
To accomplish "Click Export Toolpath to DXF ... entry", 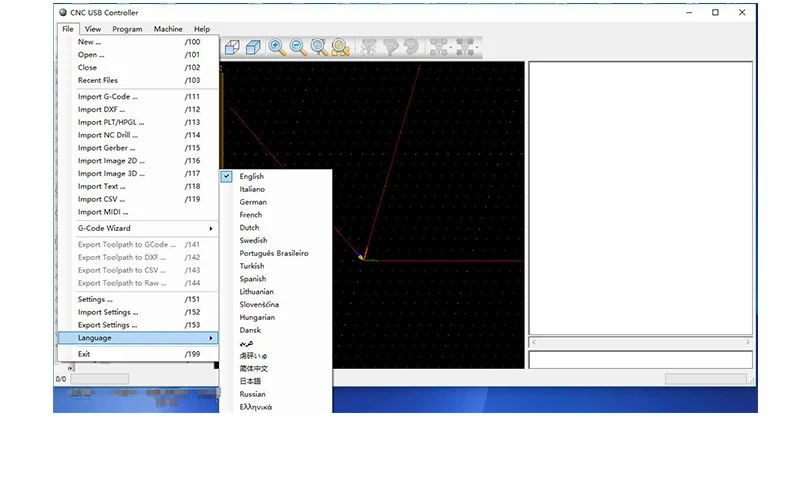I will 138,257.
